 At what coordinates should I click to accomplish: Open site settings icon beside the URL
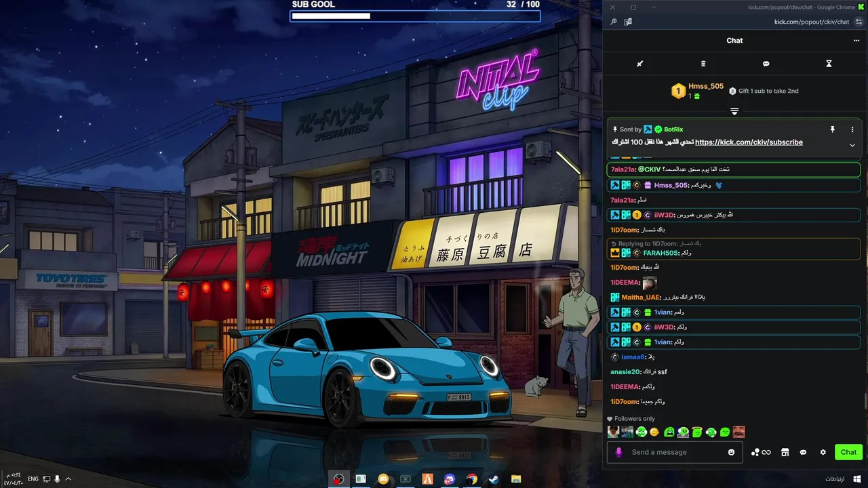pyautogui.click(x=858, y=22)
